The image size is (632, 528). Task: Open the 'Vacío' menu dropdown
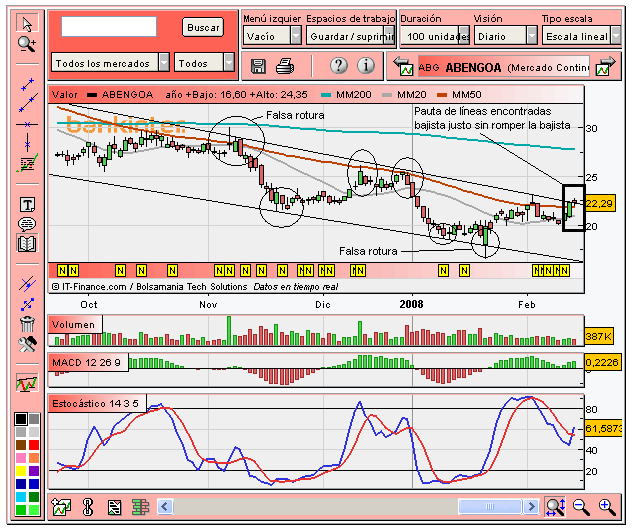pyautogui.click(x=272, y=36)
